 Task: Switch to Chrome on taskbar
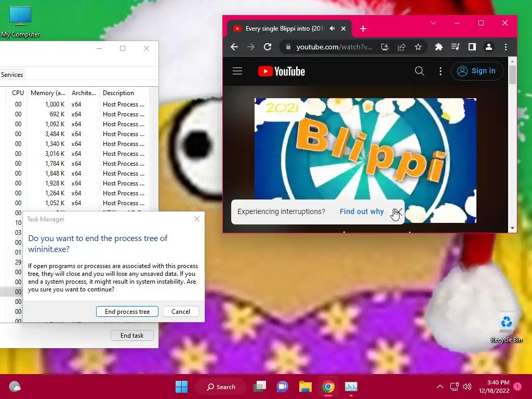tap(328, 387)
